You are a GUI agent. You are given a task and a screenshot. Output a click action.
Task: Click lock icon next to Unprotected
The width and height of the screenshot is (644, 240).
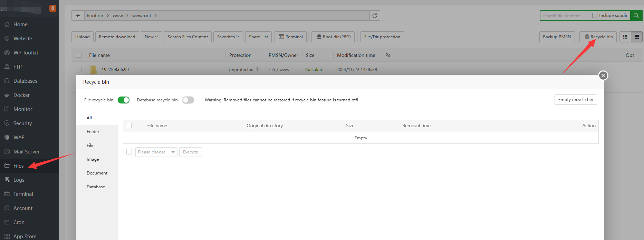[x=258, y=69]
